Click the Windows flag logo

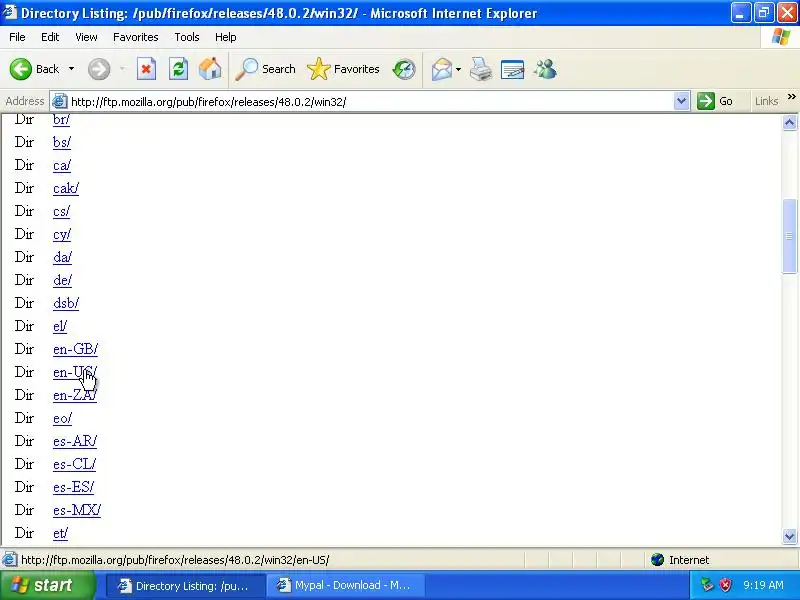click(x=781, y=37)
